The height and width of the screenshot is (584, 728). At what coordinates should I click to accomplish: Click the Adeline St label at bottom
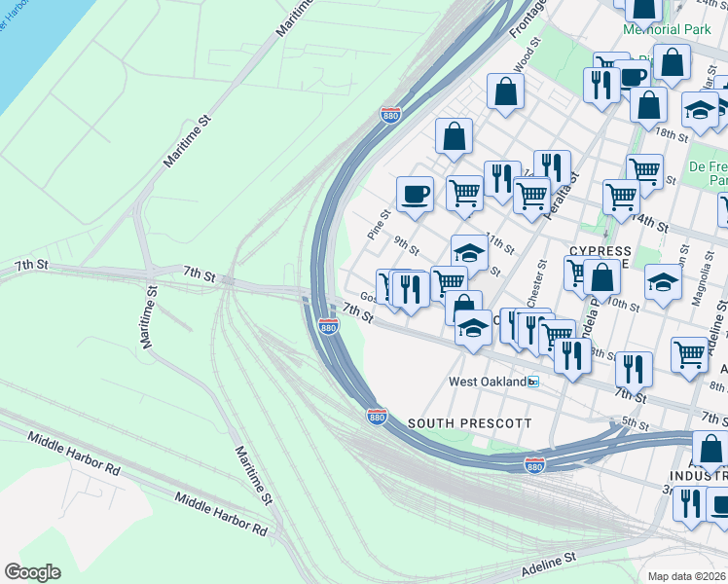[x=549, y=564]
